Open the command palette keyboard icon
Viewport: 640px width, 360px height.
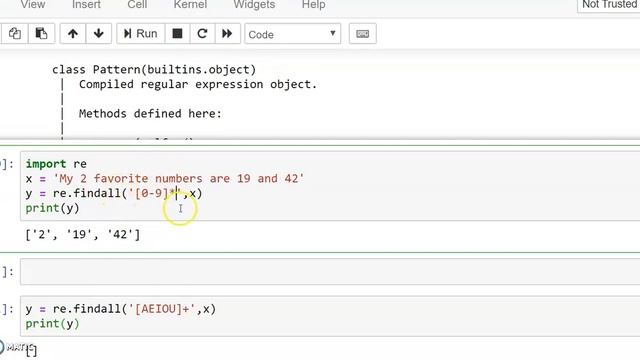pyautogui.click(x=362, y=33)
